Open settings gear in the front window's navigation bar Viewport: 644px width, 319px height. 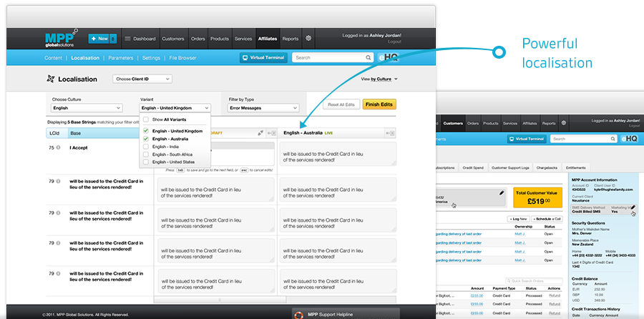tap(308, 38)
